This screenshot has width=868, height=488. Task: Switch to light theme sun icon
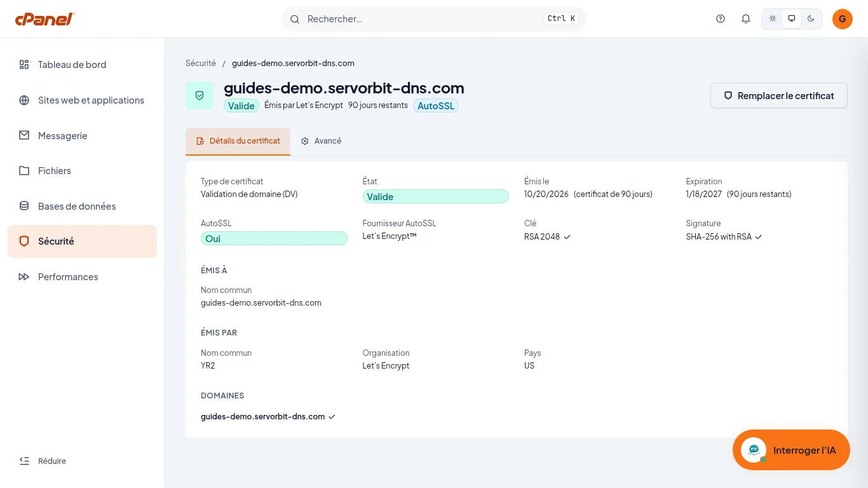[x=773, y=19]
